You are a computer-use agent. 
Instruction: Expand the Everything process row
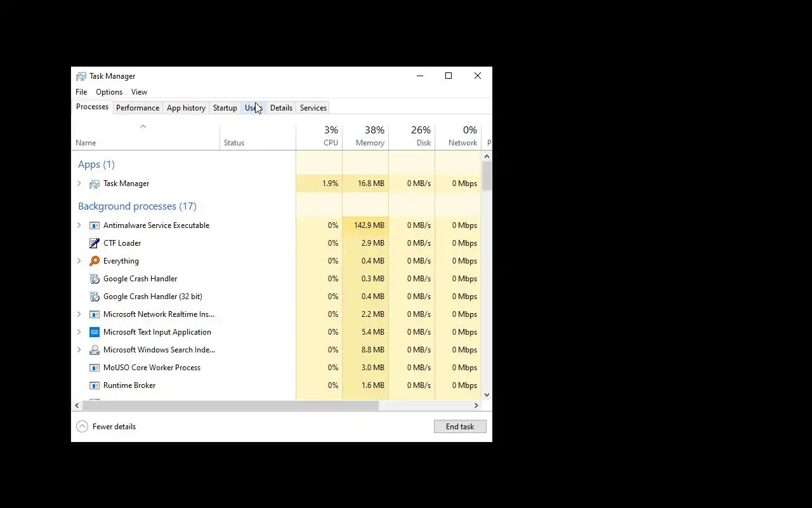click(x=79, y=261)
